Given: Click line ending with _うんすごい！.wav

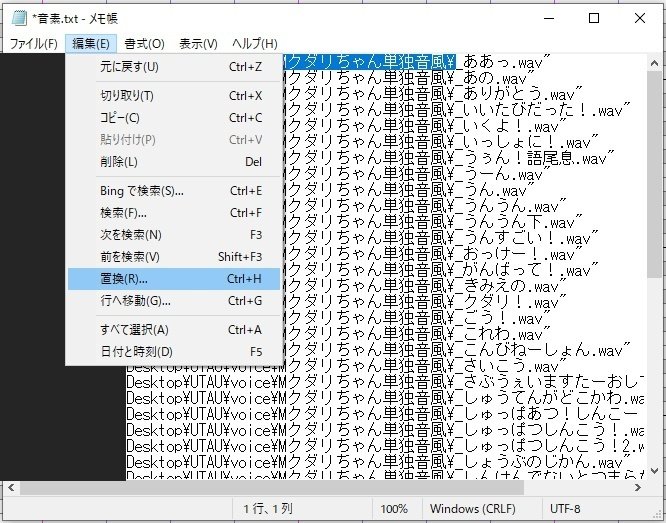Looking at the screenshot, I should (440, 238).
